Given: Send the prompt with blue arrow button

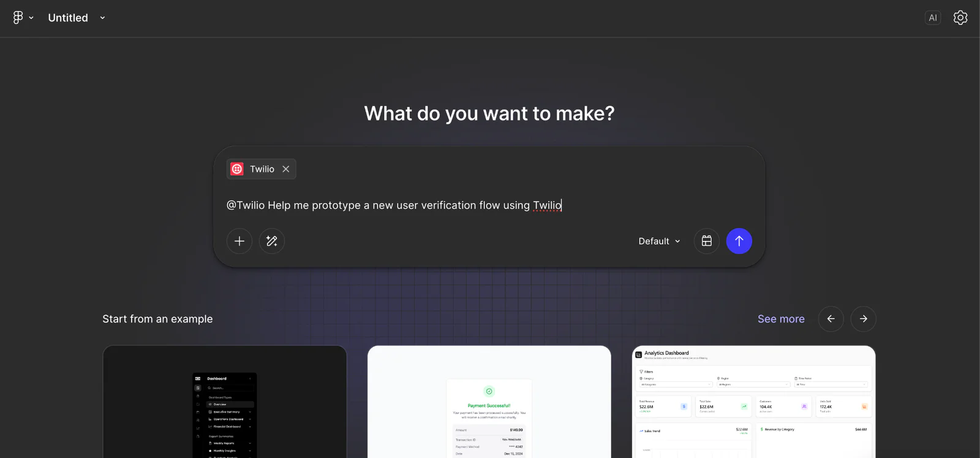Looking at the screenshot, I should point(739,241).
